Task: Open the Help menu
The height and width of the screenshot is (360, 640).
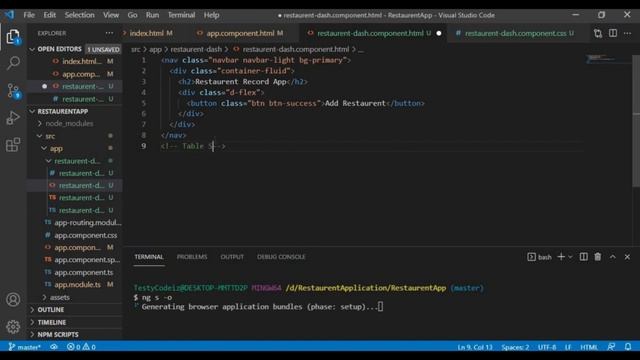Action: click(211, 15)
